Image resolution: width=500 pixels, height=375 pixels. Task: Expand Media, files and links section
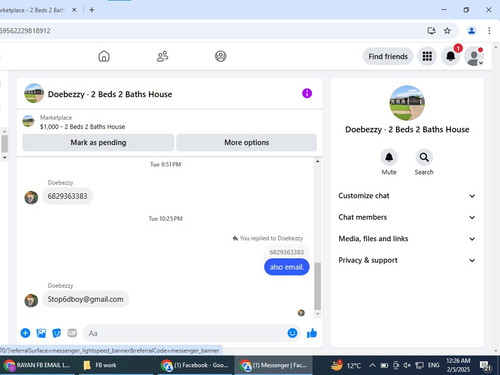(x=406, y=239)
